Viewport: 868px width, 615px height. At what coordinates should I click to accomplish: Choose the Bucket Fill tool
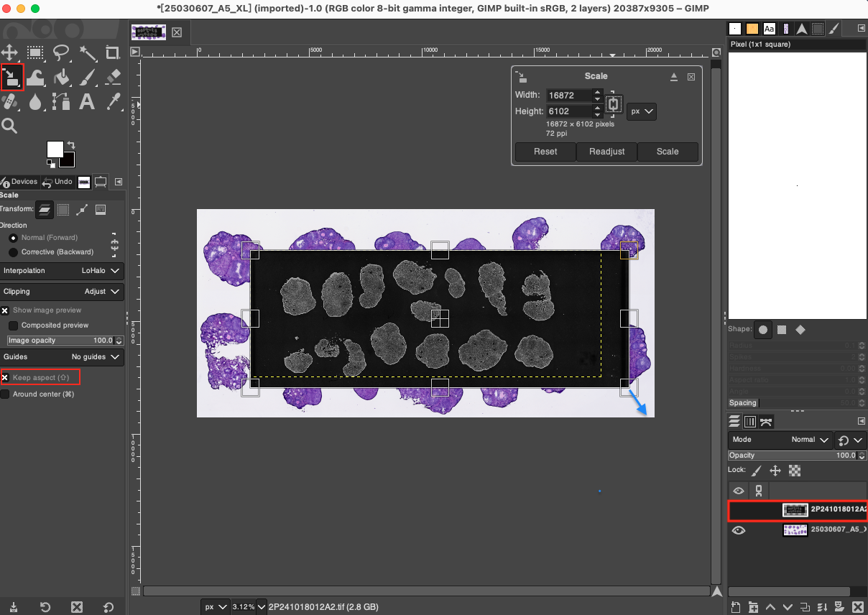tap(61, 78)
